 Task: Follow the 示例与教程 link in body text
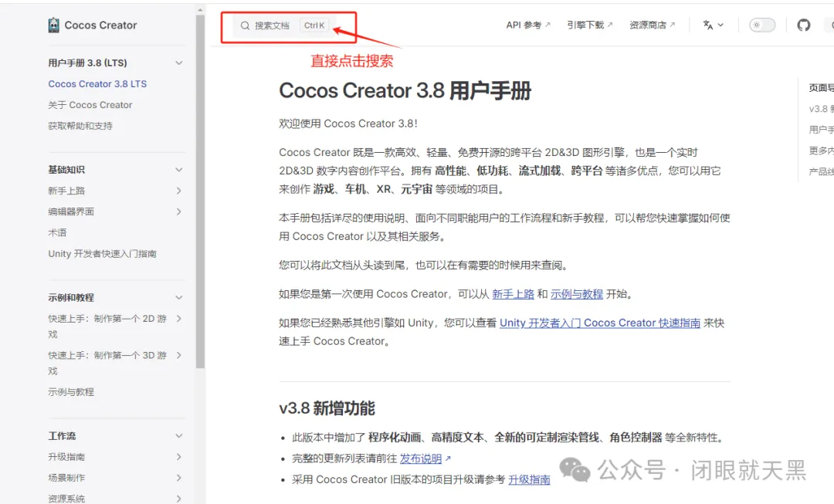pyautogui.click(x=577, y=294)
